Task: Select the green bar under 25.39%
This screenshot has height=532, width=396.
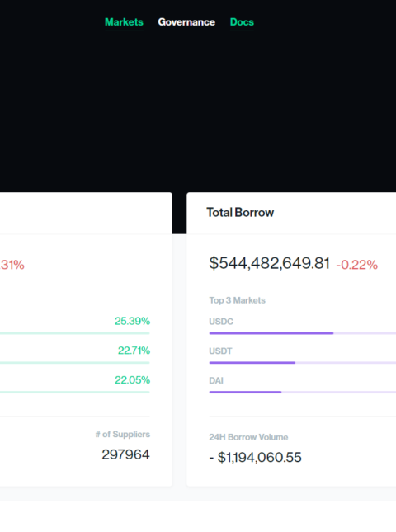Action: pos(74,333)
